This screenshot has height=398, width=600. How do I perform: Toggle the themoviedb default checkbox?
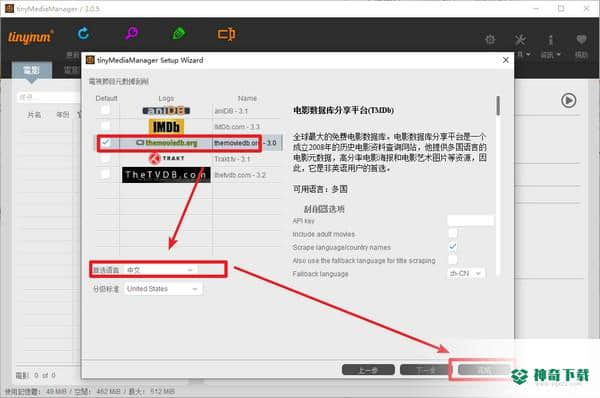(x=105, y=142)
